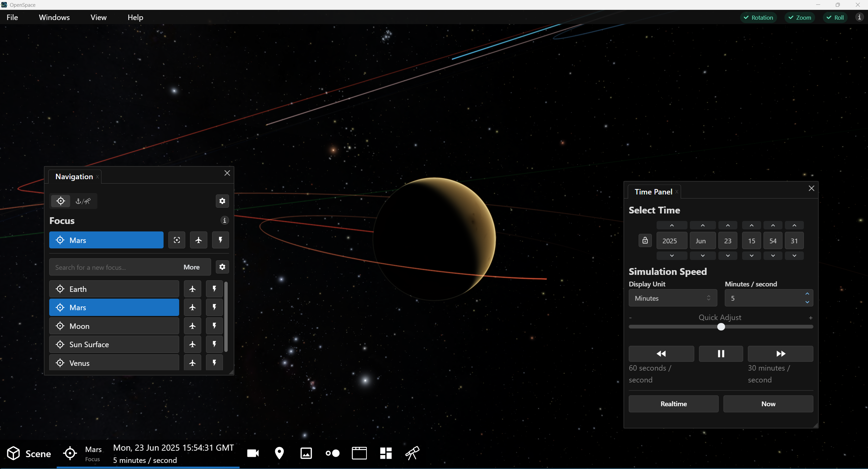868x469 pixels.
Task: Frame the focused Mars node
Action: click(x=177, y=240)
